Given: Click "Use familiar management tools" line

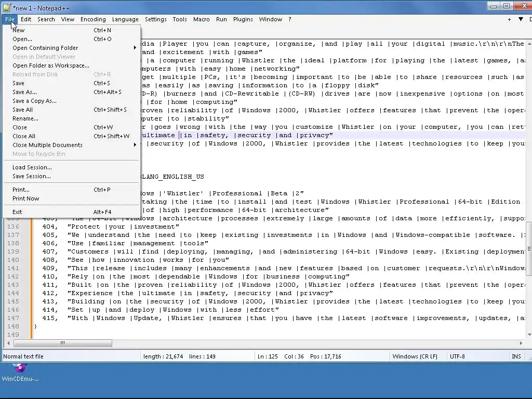Looking at the screenshot, I should 138,243.
